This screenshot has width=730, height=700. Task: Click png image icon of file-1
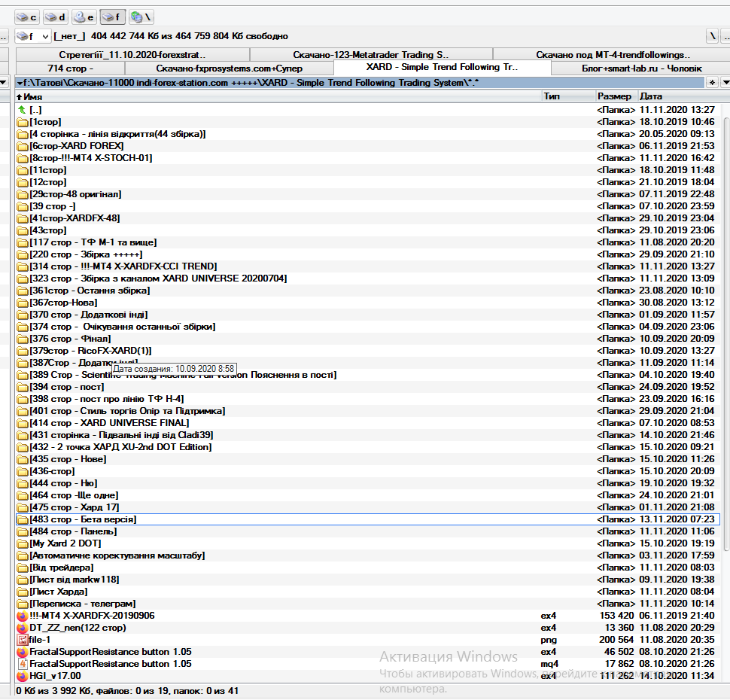point(23,640)
